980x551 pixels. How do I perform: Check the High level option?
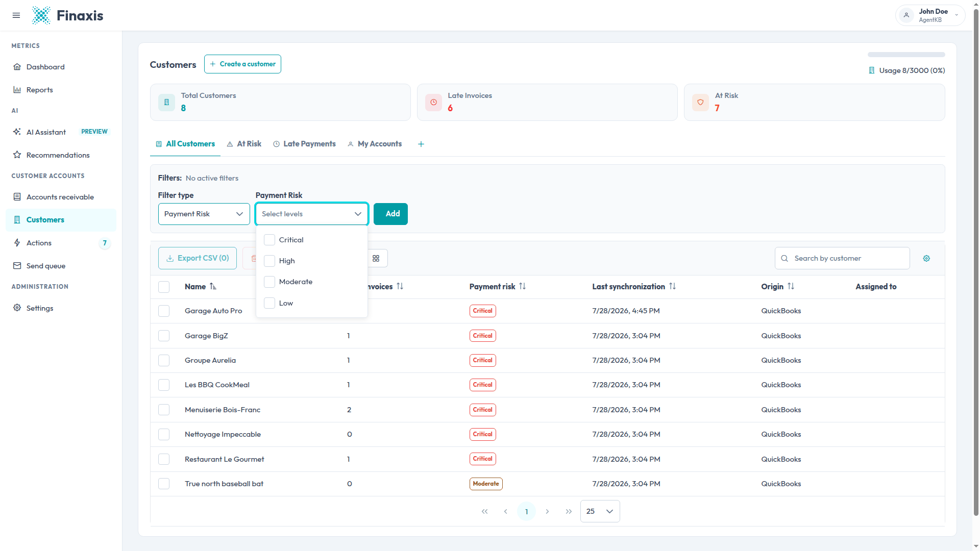coord(269,261)
